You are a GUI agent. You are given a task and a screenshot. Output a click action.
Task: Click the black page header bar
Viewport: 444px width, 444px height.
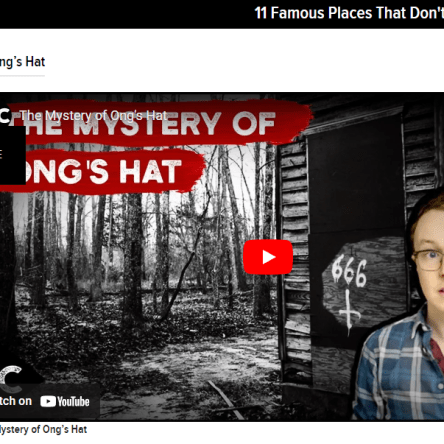click(222, 14)
